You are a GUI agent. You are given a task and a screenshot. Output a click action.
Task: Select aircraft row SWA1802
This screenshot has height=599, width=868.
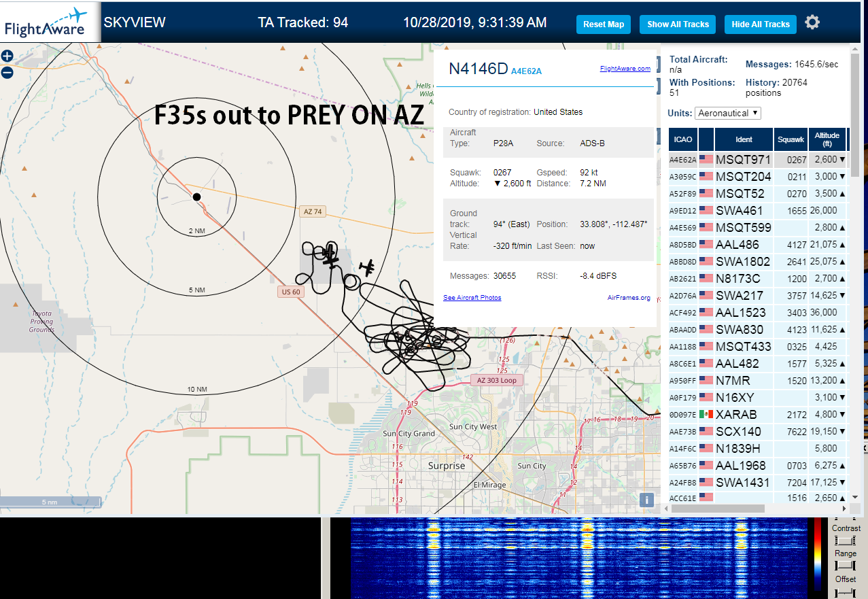pos(757,262)
